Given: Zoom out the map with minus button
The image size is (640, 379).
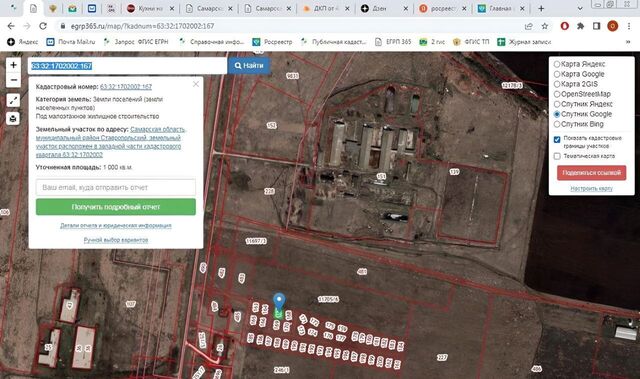Looking at the screenshot, I should tap(13, 80).
